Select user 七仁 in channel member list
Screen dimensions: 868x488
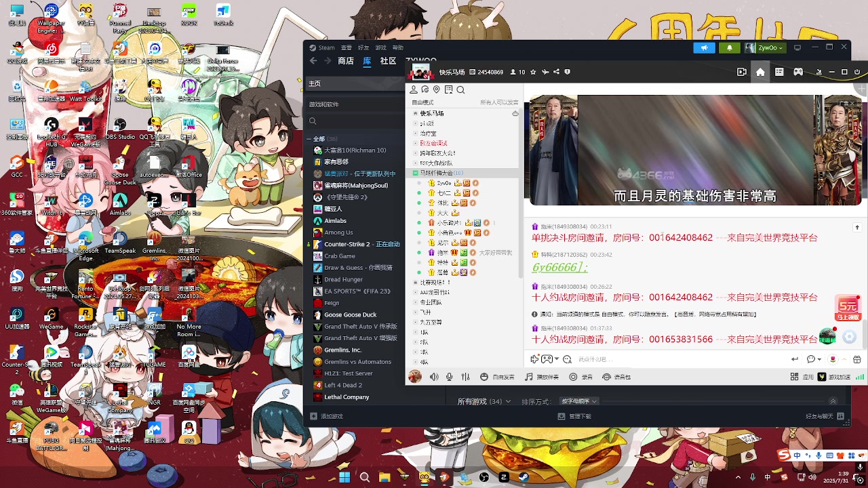point(445,193)
